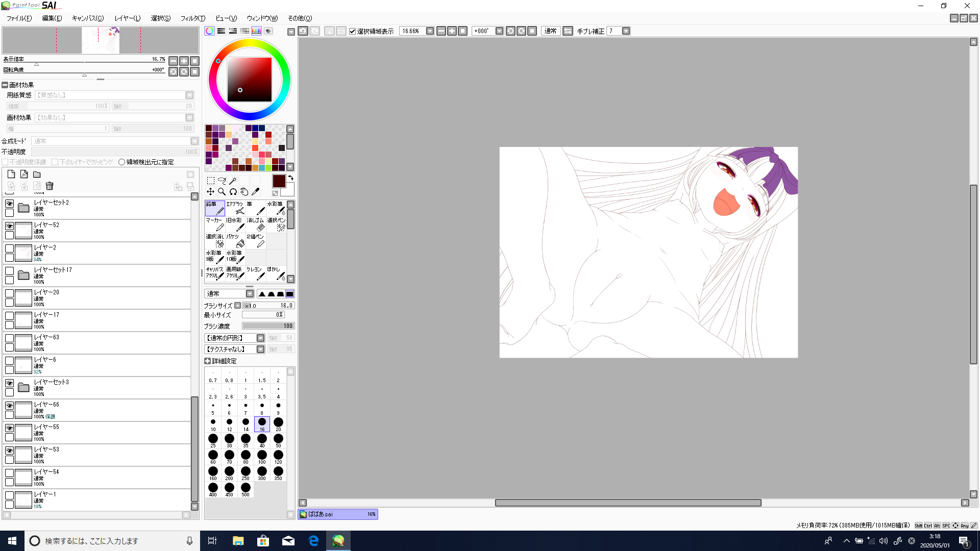Expand the 詳細設定 advanced settings
The image size is (980, 551).
[x=207, y=361]
